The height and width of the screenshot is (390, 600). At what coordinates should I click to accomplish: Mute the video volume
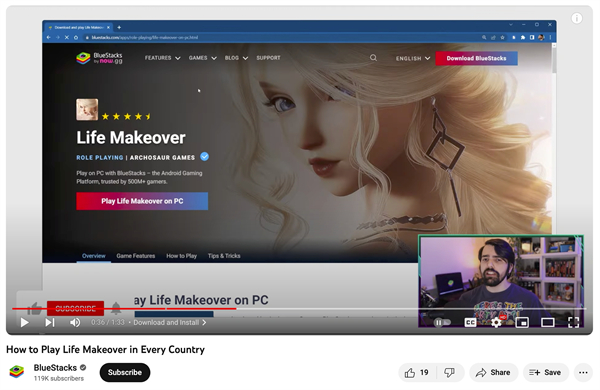[75, 323]
